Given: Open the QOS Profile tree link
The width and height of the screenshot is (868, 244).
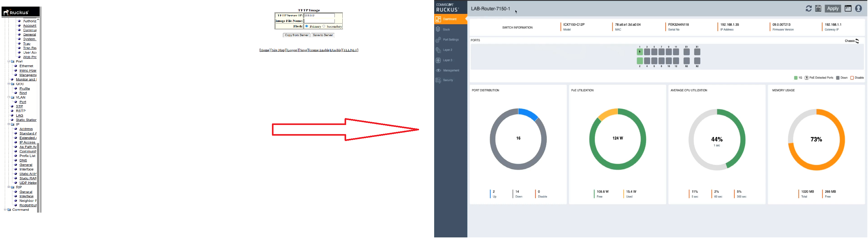Looking at the screenshot, I should (25, 89).
